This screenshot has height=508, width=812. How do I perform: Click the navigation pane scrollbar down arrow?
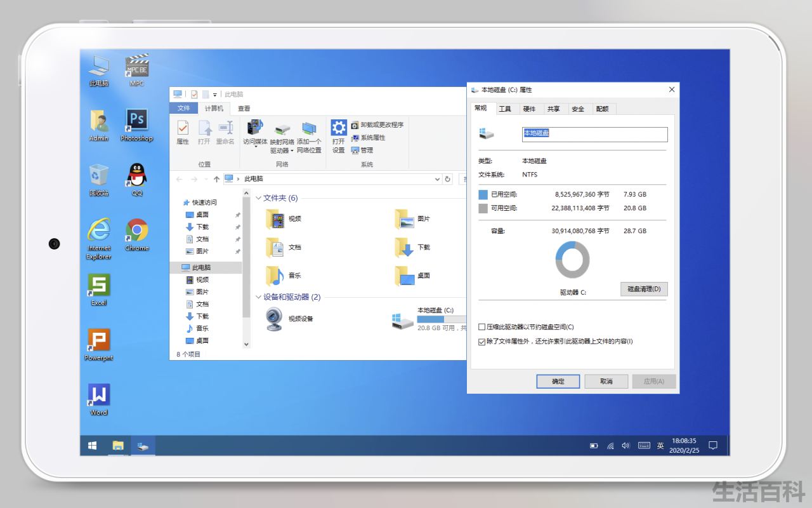(x=247, y=344)
